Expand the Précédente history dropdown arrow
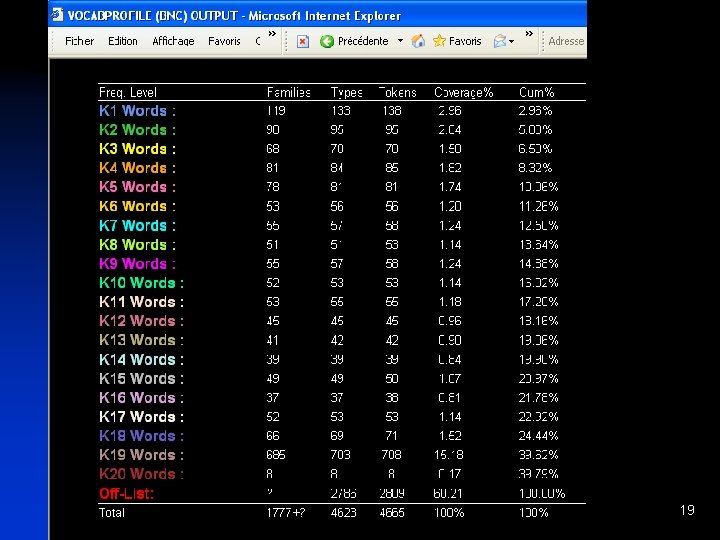720x540 pixels. click(x=400, y=41)
